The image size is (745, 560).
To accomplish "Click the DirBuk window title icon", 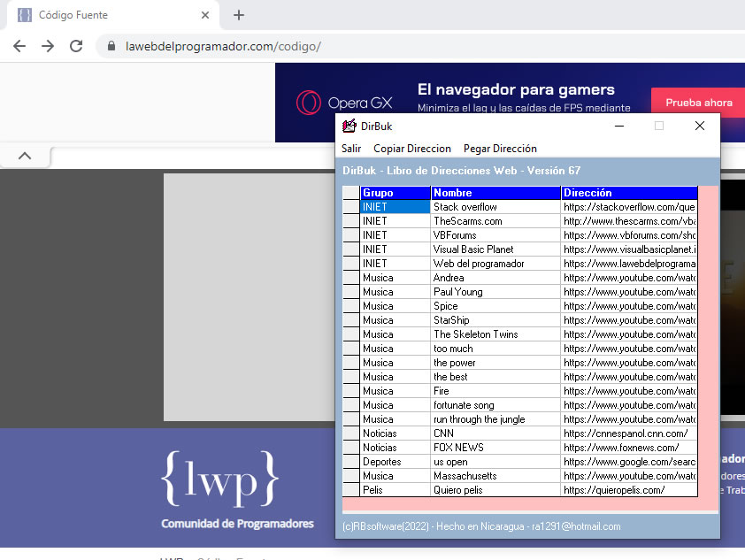I will coord(349,126).
